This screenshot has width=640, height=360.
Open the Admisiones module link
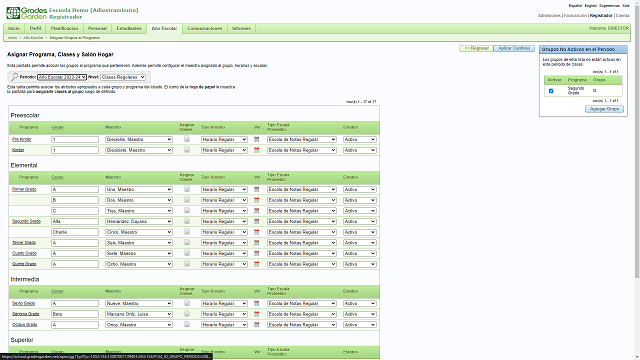click(x=549, y=16)
